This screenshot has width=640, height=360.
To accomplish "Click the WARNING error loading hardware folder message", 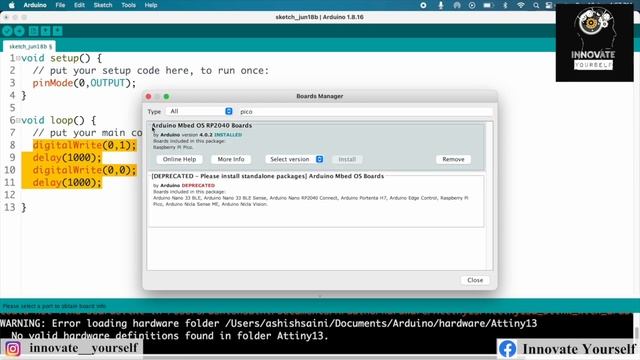I will (269, 323).
